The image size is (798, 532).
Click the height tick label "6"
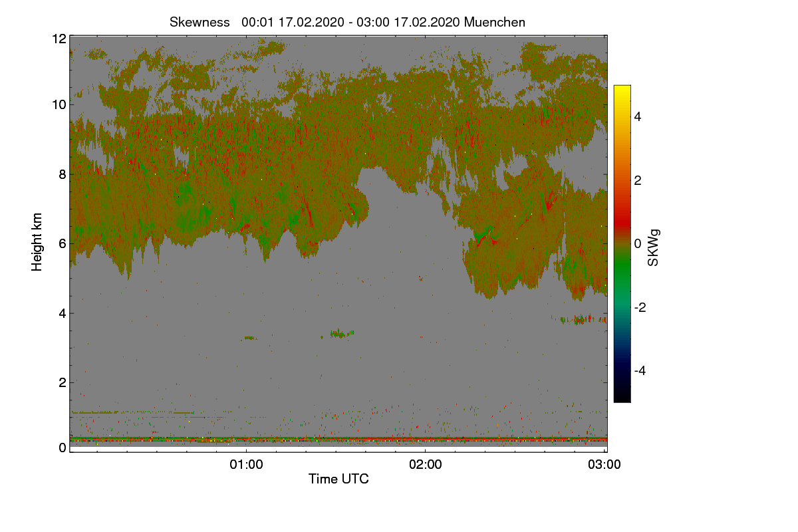(62, 244)
